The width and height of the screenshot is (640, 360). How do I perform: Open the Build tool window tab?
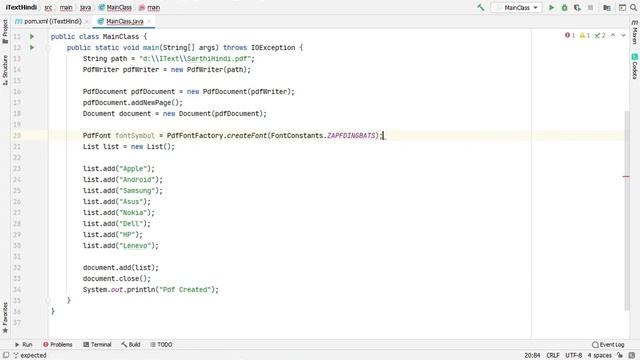point(131,344)
